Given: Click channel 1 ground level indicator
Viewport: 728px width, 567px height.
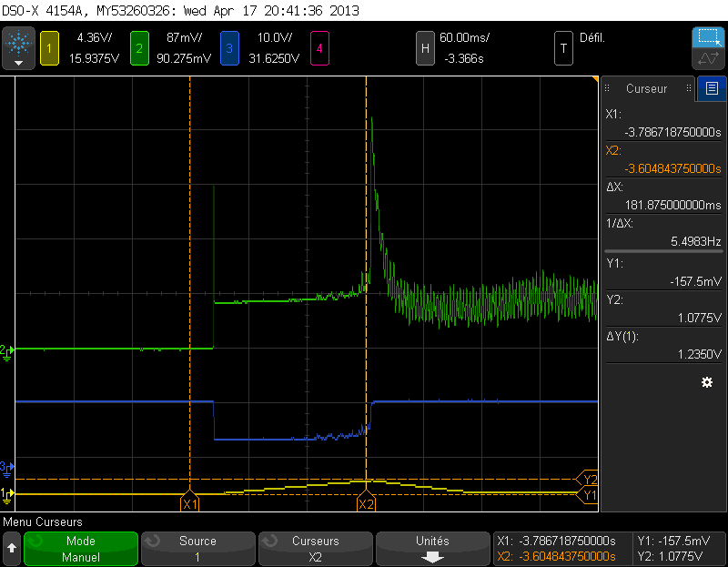Looking at the screenshot, I should [7, 495].
